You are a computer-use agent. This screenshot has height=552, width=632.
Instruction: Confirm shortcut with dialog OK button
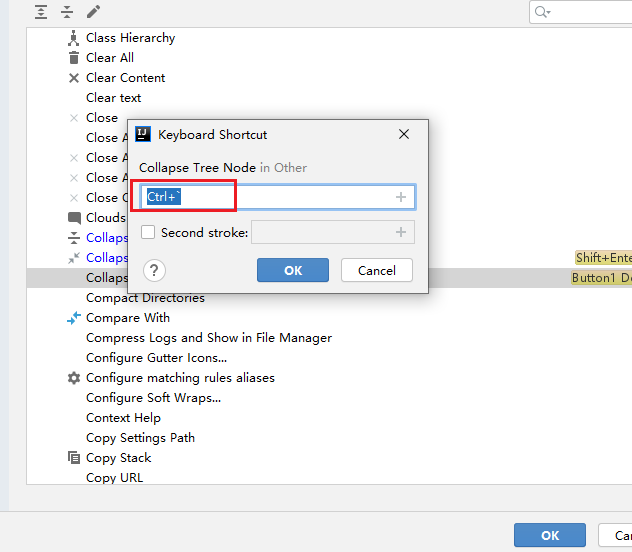click(x=293, y=270)
